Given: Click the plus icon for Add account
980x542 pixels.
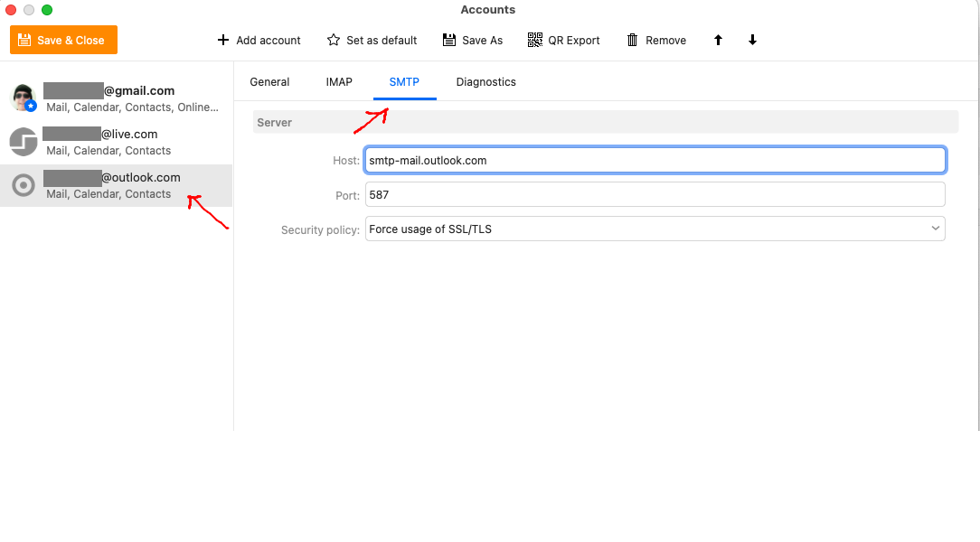Looking at the screenshot, I should coord(223,40).
